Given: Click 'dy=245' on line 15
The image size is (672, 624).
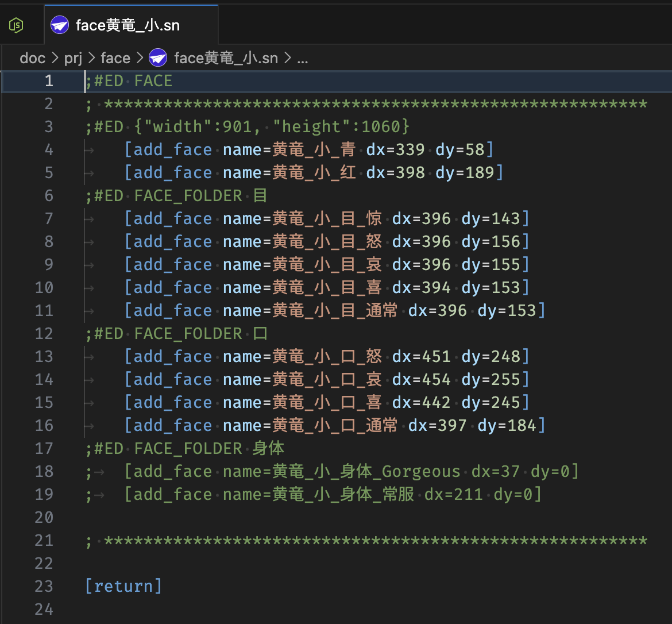Looking at the screenshot, I should [x=491, y=402].
